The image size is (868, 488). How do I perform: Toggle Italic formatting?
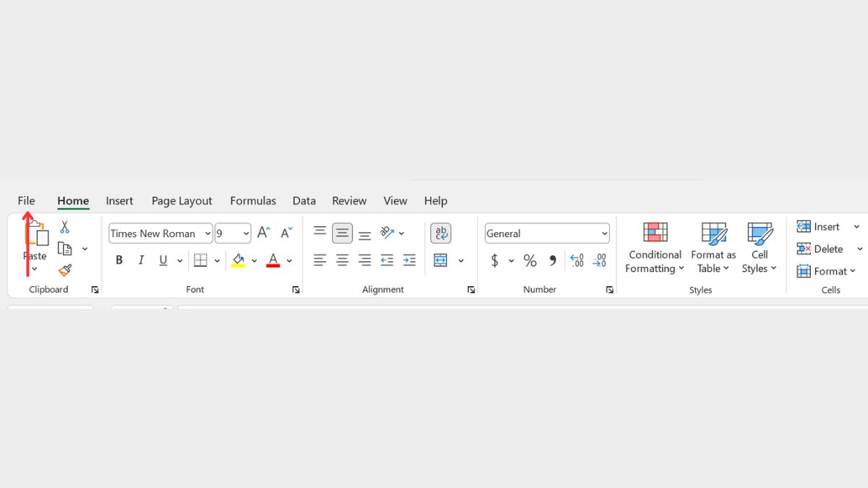point(141,260)
